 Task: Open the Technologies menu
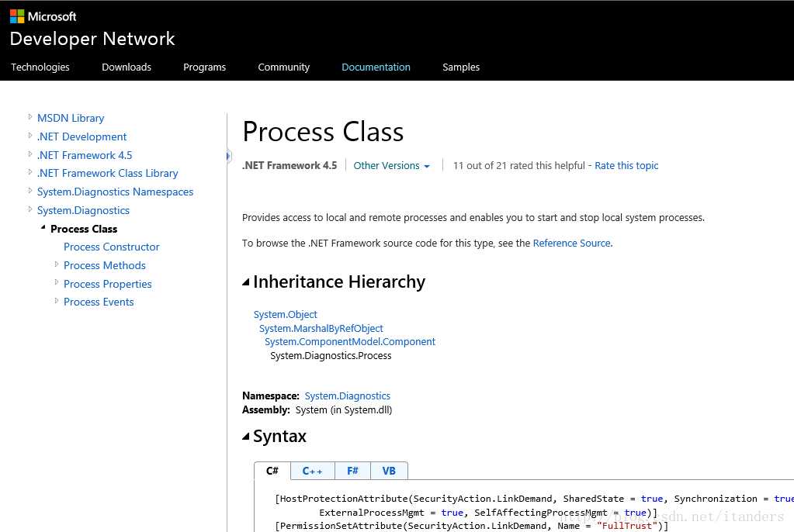pyautogui.click(x=40, y=67)
